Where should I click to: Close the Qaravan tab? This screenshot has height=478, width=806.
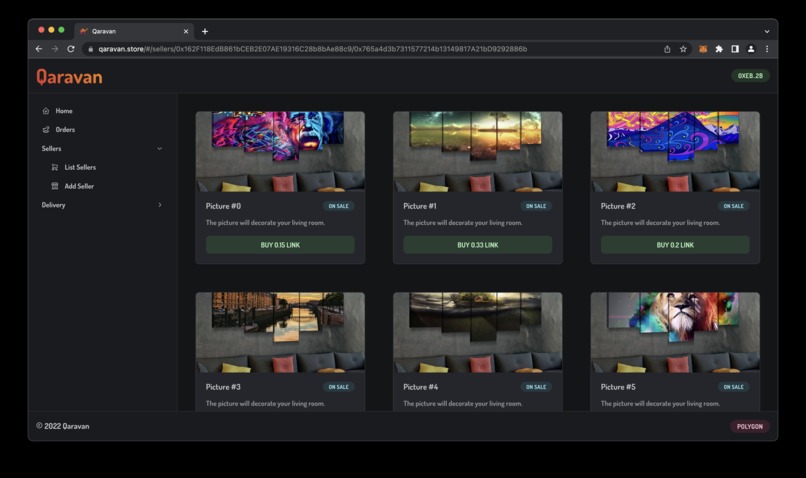186,31
